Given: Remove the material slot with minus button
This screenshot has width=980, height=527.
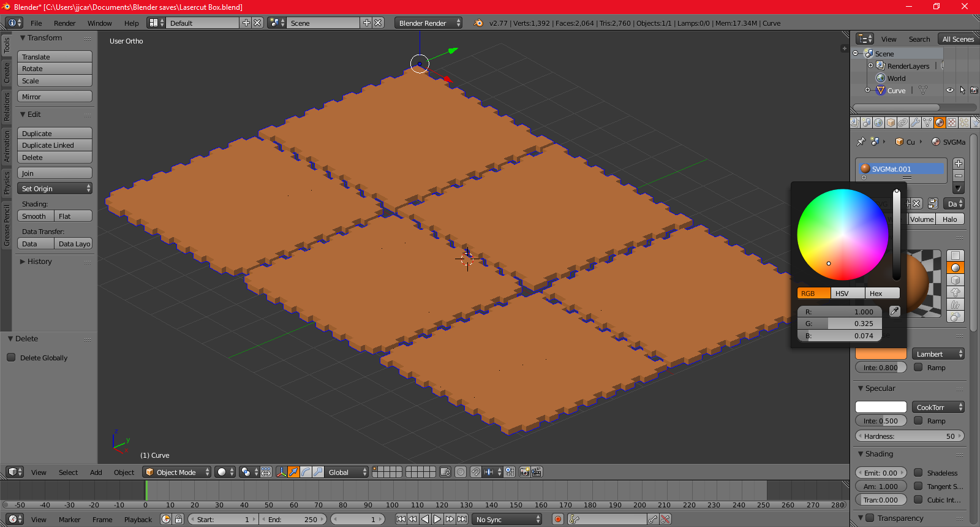Looking at the screenshot, I should click(959, 176).
